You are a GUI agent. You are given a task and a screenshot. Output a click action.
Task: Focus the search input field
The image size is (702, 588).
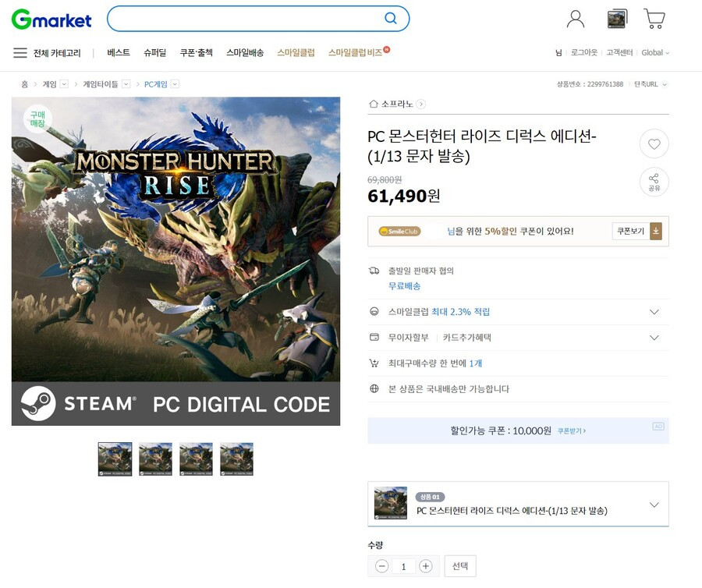pos(246,19)
